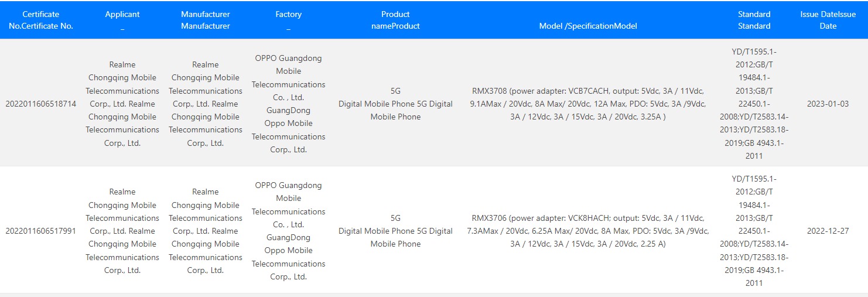
Task: Click the Standard column header
Action: point(754,20)
